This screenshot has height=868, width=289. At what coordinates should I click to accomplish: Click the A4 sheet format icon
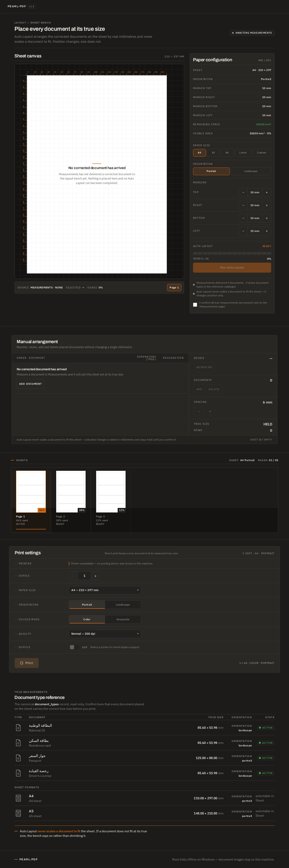tap(18, 798)
